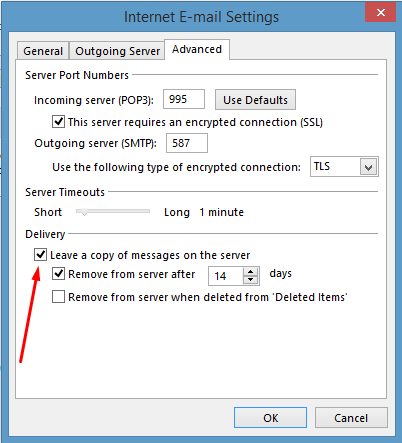Increase days with the up spinner arrow
Image resolution: width=402 pixels, height=443 pixels.
pos(250,272)
